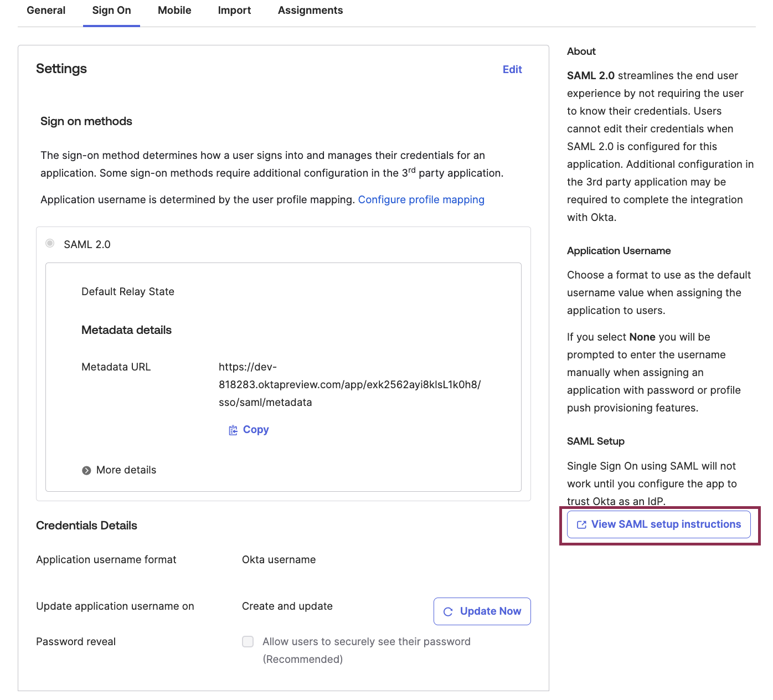This screenshot has height=700, width=773.
Task: Open the Import tab
Action: click(x=234, y=10)
